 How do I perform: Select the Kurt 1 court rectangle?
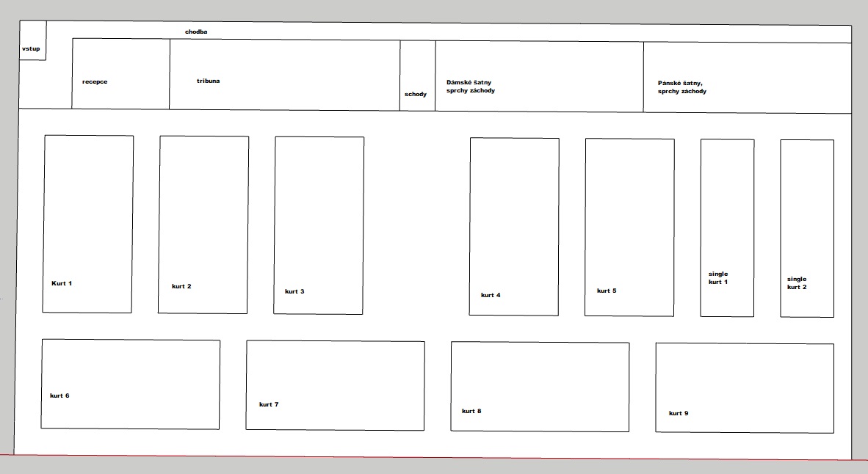(x=88, y=224)
